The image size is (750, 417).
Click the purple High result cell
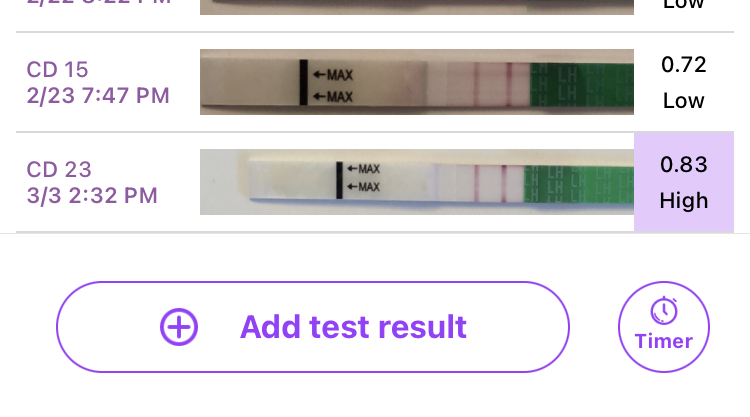coord(684,200)
